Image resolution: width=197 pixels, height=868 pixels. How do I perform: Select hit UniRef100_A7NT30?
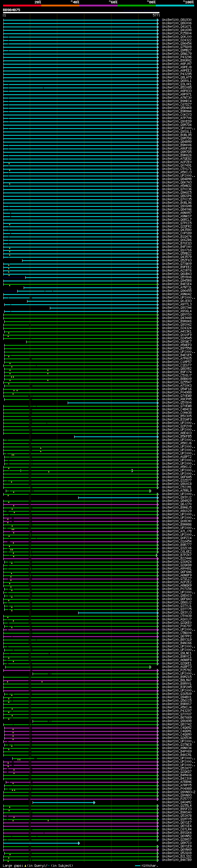pyautogui.click(x=177, y=98)
